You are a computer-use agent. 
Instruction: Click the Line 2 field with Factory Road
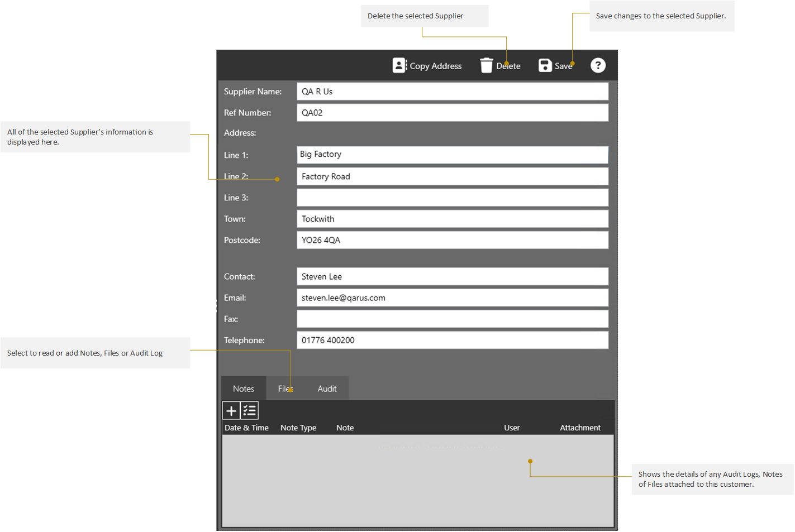click(x=453, y=176)
